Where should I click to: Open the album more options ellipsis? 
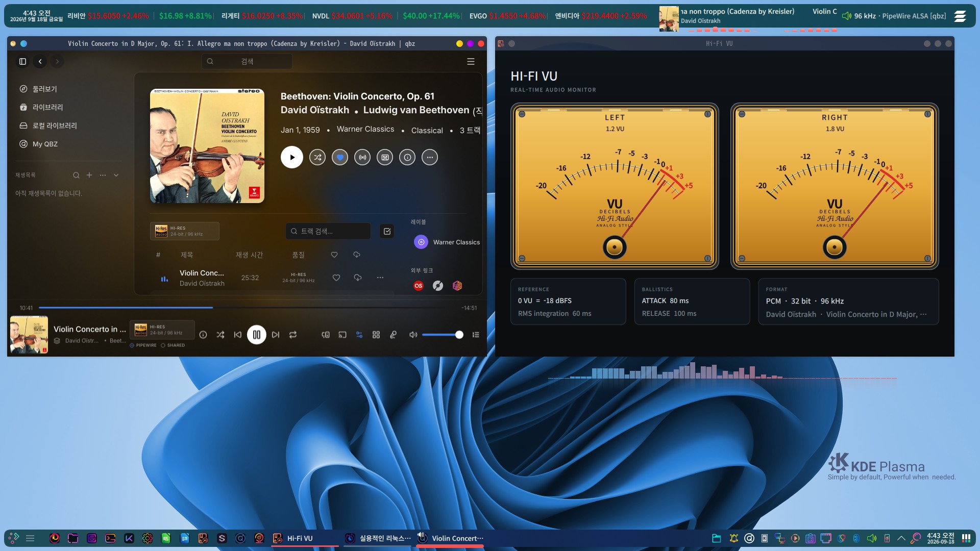click(430, 157)
